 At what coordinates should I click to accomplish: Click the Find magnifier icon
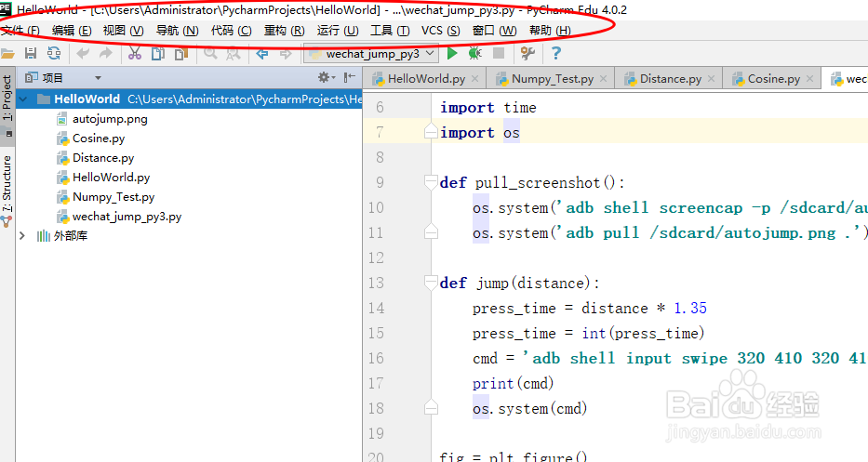pos(210,54)
